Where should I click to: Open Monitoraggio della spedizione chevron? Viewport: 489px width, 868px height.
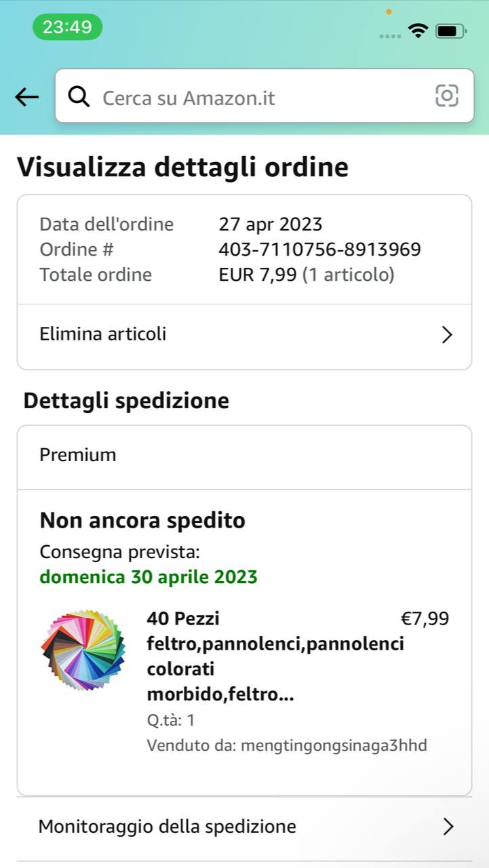click(x=447, y=827)
